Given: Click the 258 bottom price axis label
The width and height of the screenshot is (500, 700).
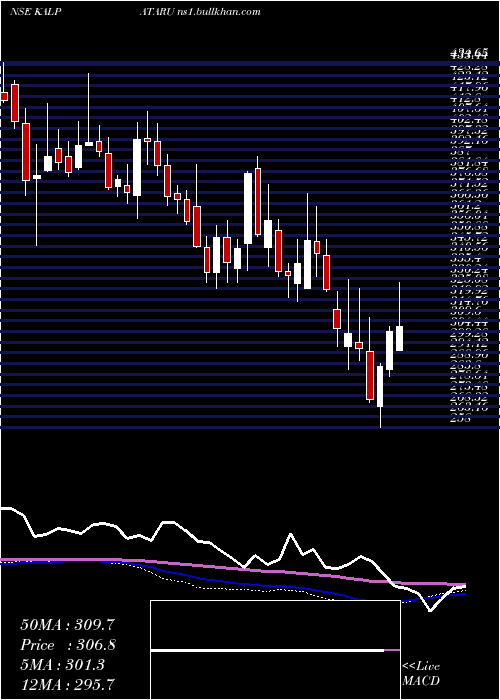Looking at the screenshot, I should click(x=460, y=419).
